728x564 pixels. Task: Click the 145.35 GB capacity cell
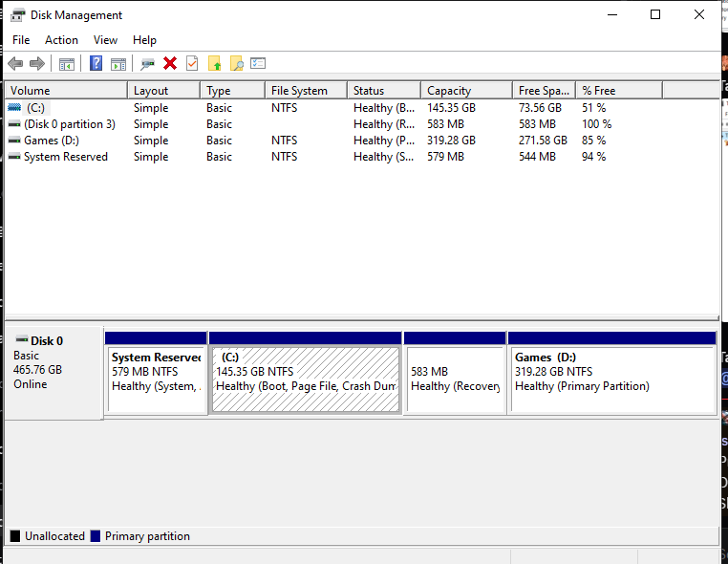pyautogui.click(x=451, y=108)
